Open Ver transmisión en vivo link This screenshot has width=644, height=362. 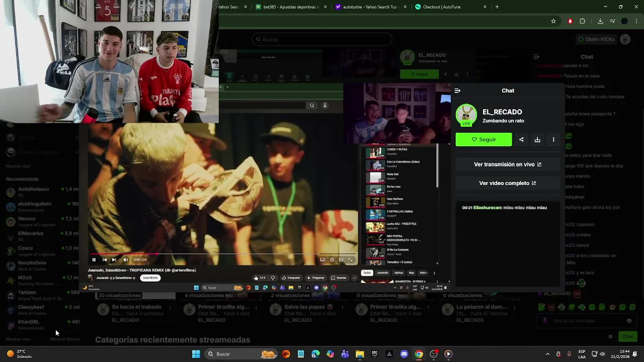pos(508,164)
